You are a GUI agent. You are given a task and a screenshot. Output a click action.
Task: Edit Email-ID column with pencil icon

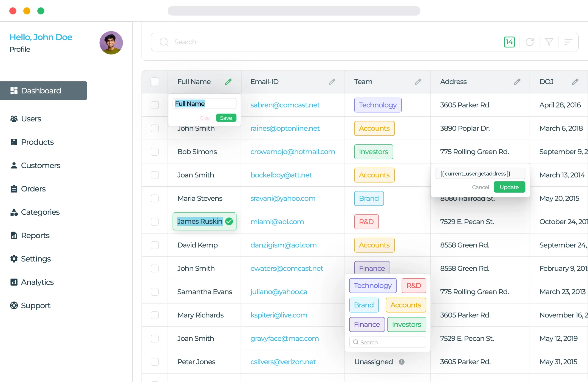pos(332,82)
